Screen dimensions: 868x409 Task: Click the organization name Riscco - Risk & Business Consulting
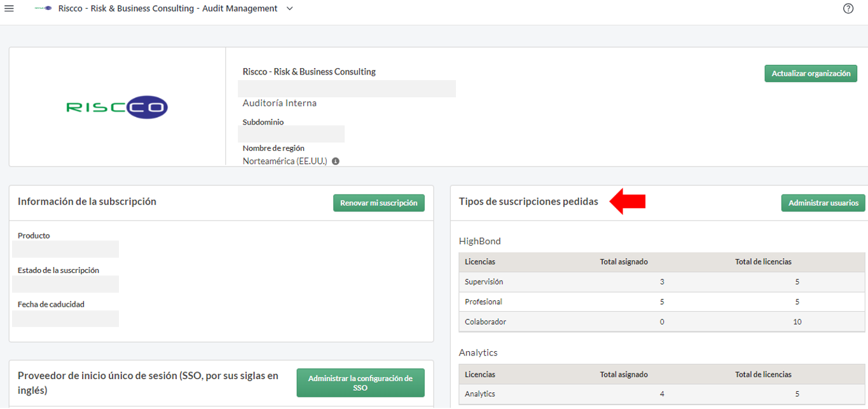(309, 72)
